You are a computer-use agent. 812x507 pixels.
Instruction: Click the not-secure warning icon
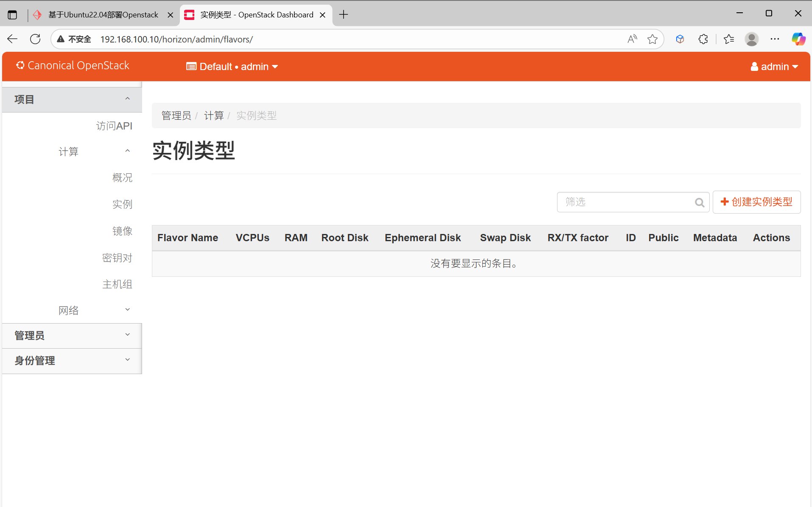click(61, 39)
